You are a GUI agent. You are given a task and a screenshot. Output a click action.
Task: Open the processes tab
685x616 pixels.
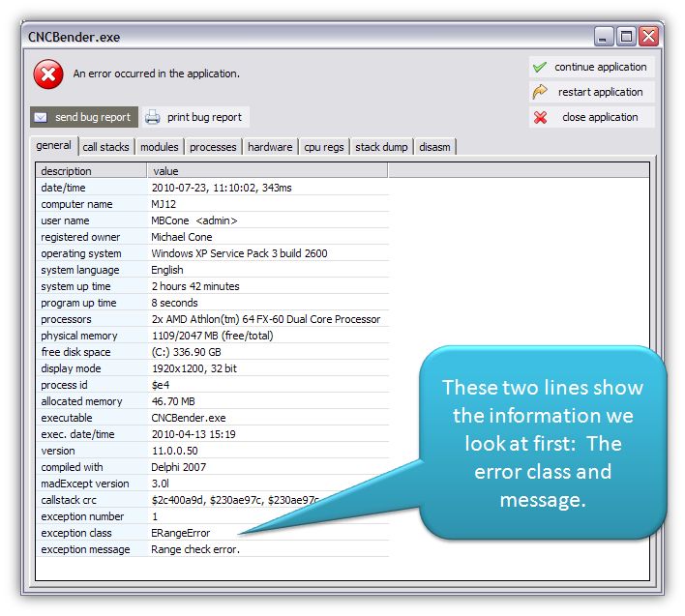(x=213, y=147)
